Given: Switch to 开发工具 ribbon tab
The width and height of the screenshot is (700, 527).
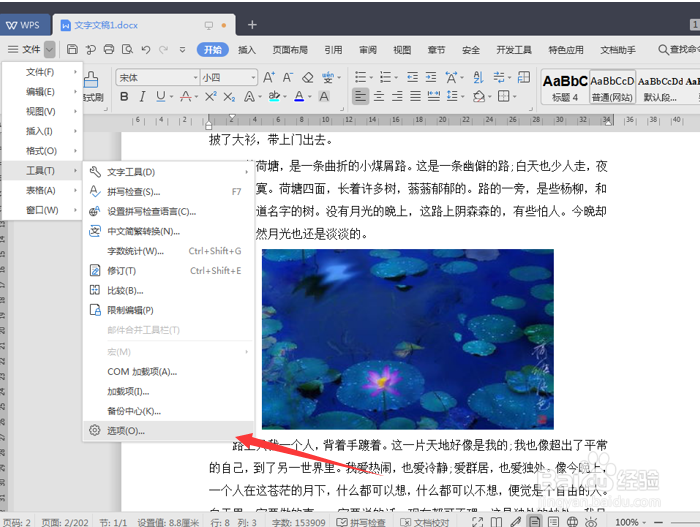Looking at the screenshot, I should 514,50.
